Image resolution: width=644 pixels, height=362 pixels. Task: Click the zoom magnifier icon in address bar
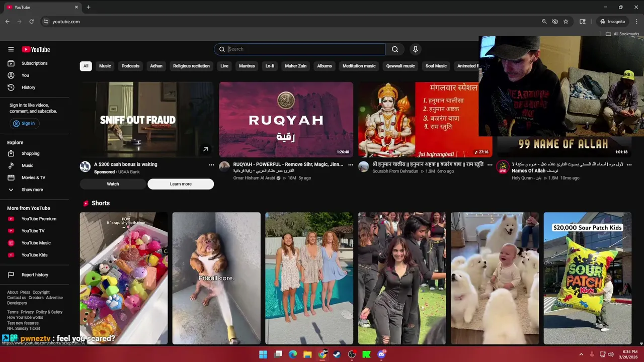click(544, 22)
